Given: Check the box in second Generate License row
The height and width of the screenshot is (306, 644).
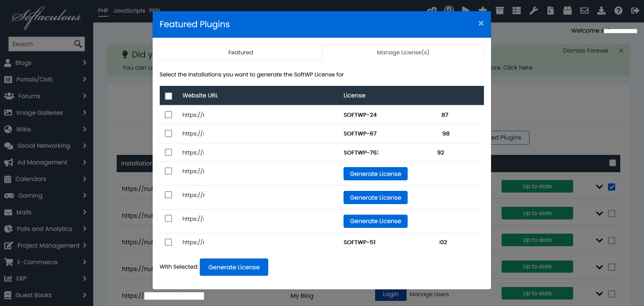Looking at the screenshot, I should click(169, 195).
